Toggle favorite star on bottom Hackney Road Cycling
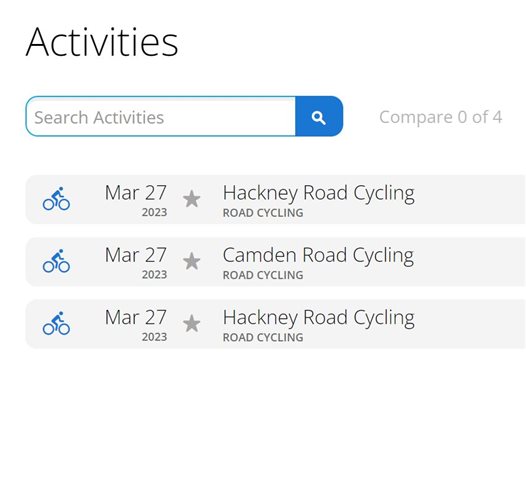Screen dimensions: 526x480 tap(192, 323)
